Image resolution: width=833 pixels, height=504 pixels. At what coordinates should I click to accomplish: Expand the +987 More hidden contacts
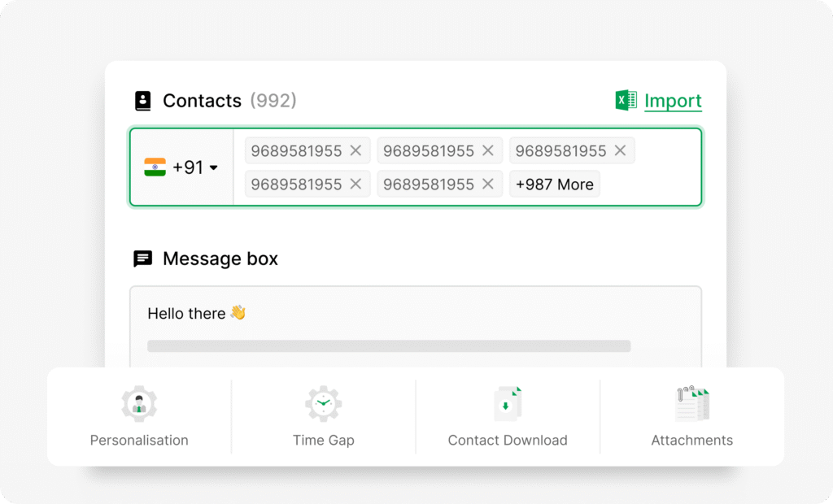pyautogui.click(x=554, y=184)
